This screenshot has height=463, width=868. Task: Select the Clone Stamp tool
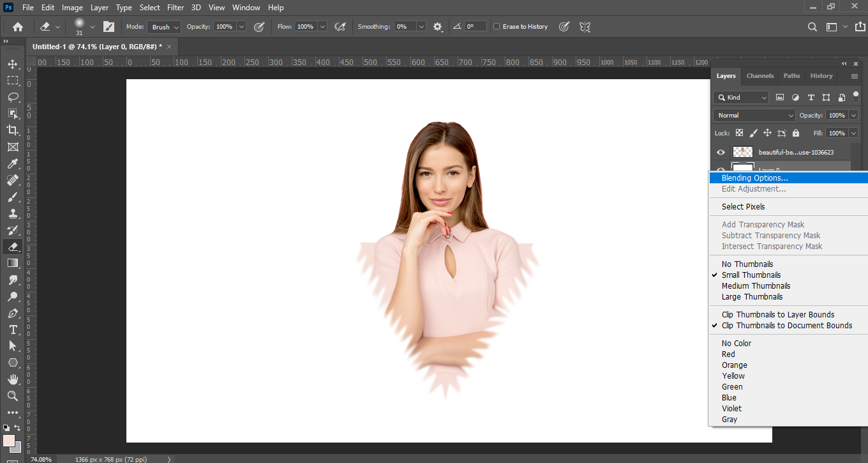(12, 213)
